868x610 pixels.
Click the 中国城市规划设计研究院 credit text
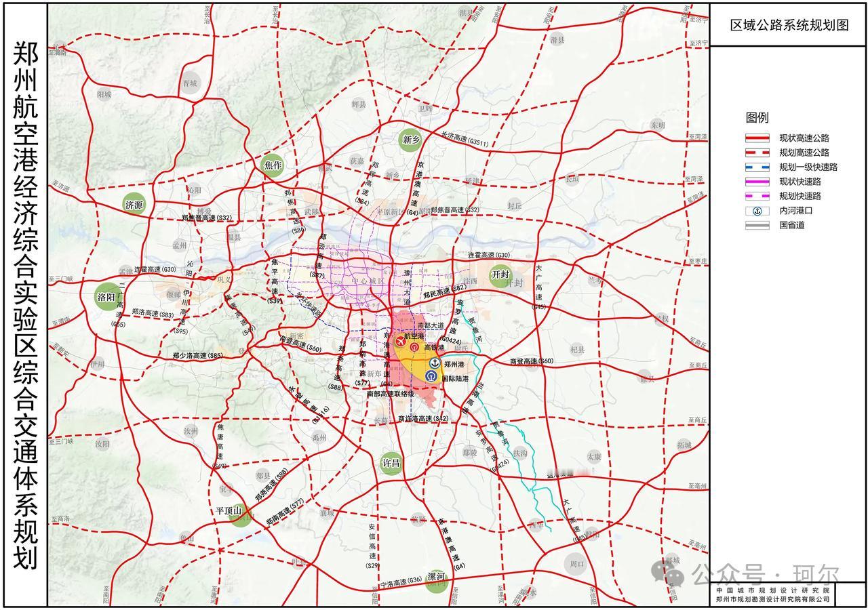[x=772, y=590]
